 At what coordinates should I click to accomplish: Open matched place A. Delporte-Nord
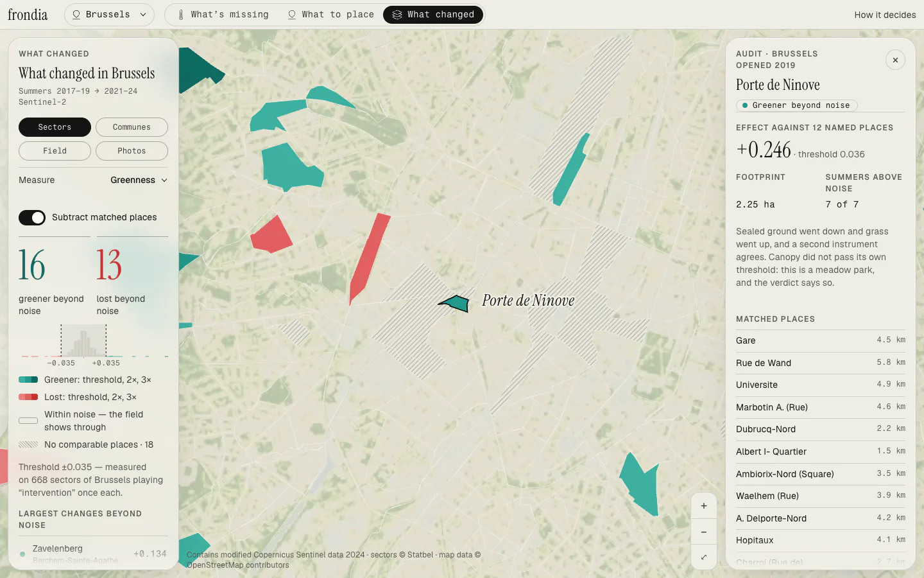821,518
